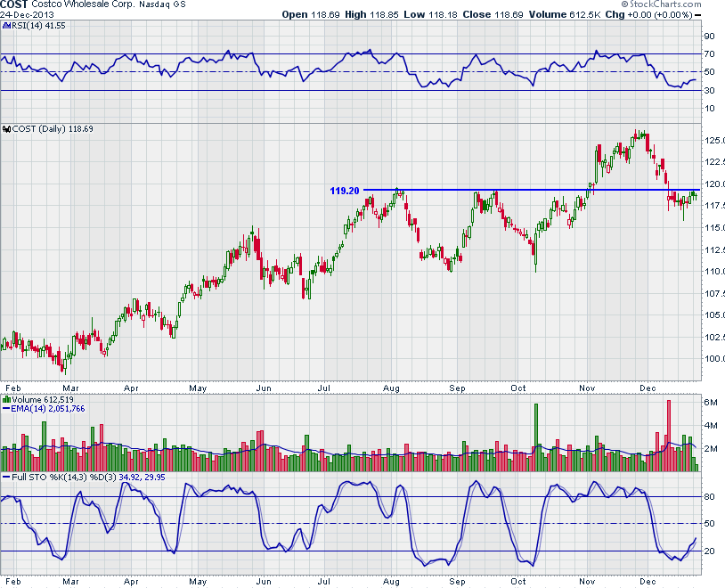Click the EMA(14) 2,051,766 label
This screenshot has height=588, width=725.
[47, 409]
